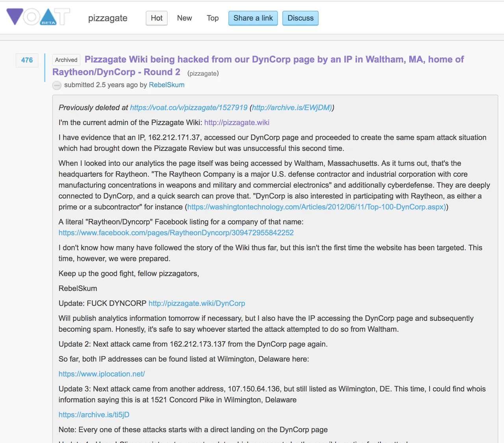Switch to the New tab
This screenshot has width=504, height=443.
coord(185,18)
